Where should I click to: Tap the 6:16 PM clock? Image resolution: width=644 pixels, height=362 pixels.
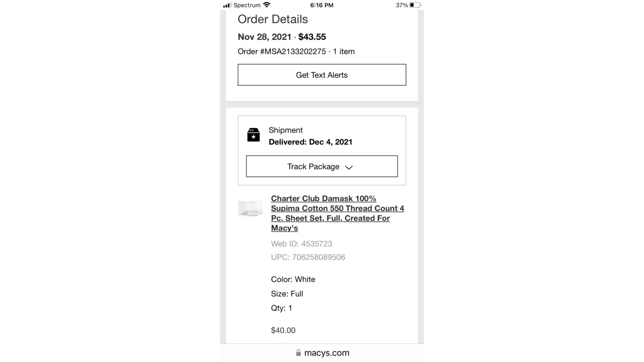(322, 5)
